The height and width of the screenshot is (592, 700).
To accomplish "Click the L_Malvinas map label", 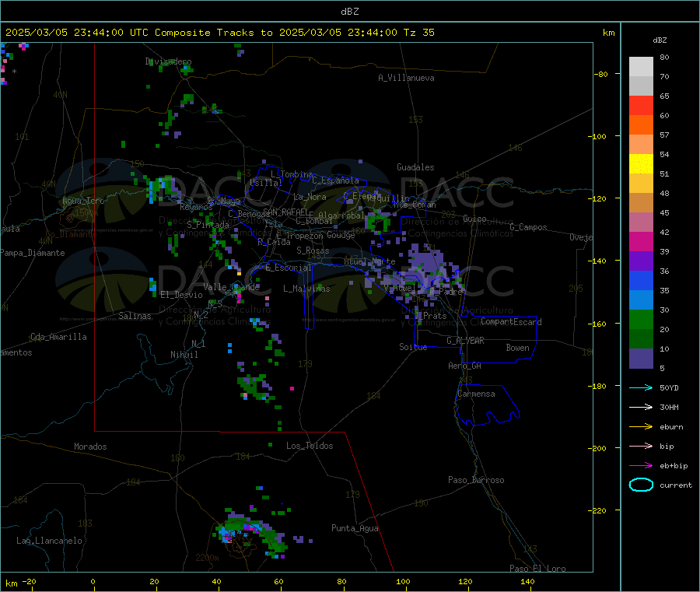I will coord(306,289).
